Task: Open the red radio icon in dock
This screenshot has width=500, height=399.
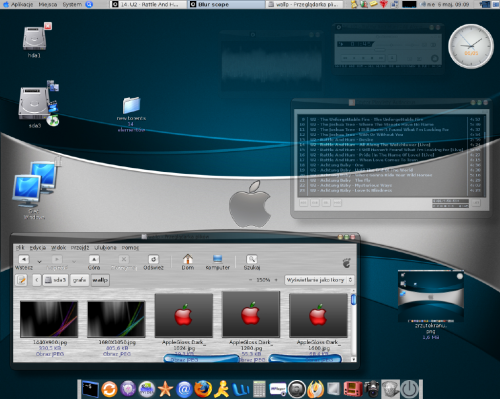Action: point(353,389)
